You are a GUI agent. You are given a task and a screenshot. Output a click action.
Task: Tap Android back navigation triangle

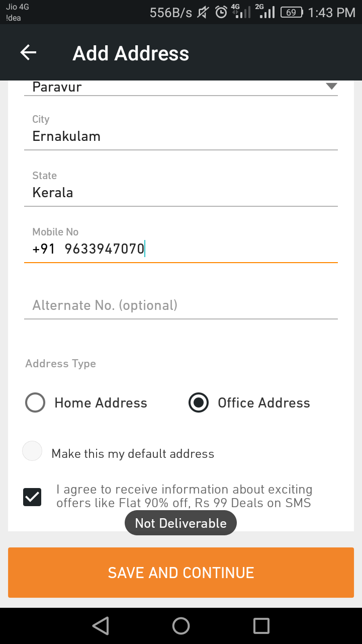pos(101,626)
